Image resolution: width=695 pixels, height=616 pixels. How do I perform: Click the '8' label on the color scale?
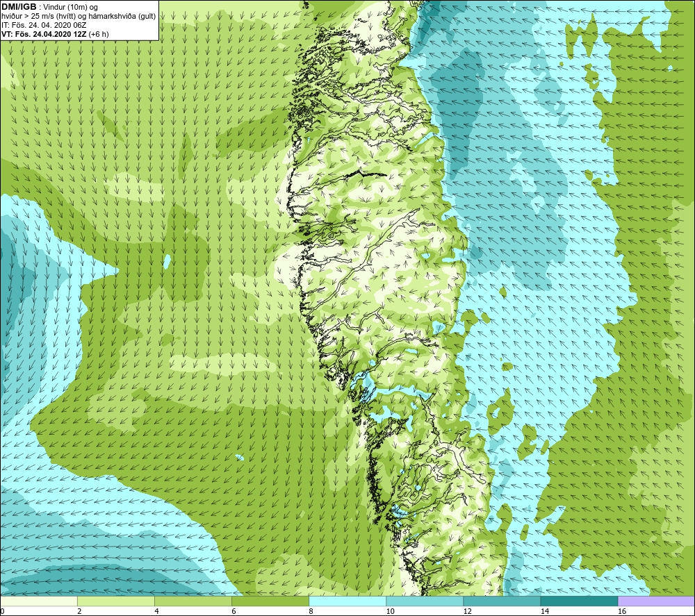coord(311,611)
